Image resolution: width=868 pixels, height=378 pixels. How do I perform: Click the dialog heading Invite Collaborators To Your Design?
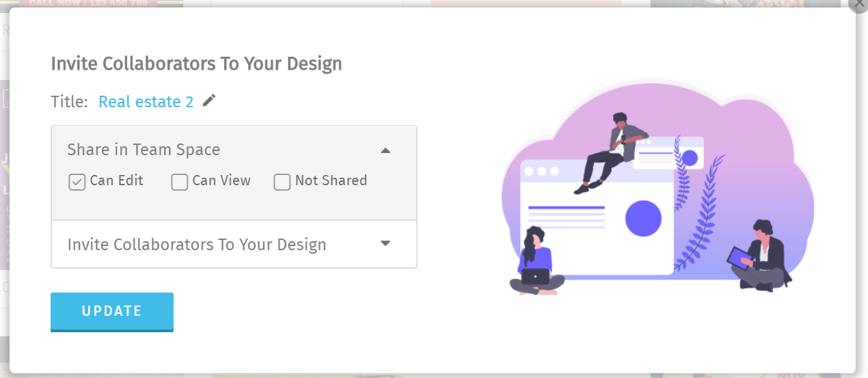[196, 64]
